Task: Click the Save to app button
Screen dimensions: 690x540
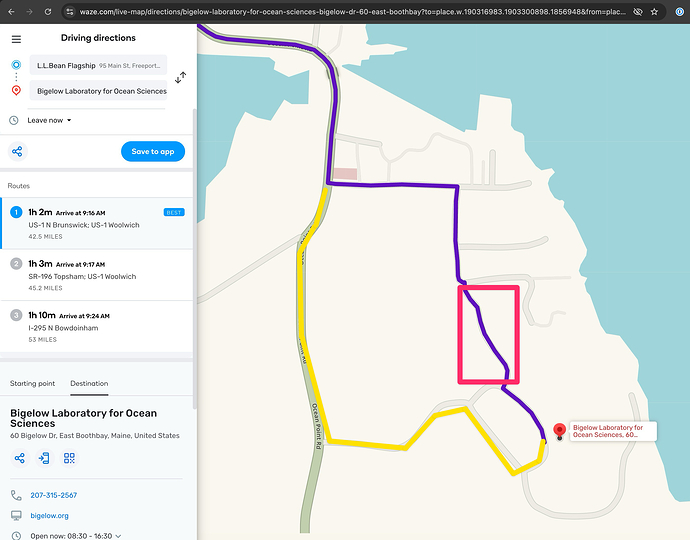Action: point(153,151)
